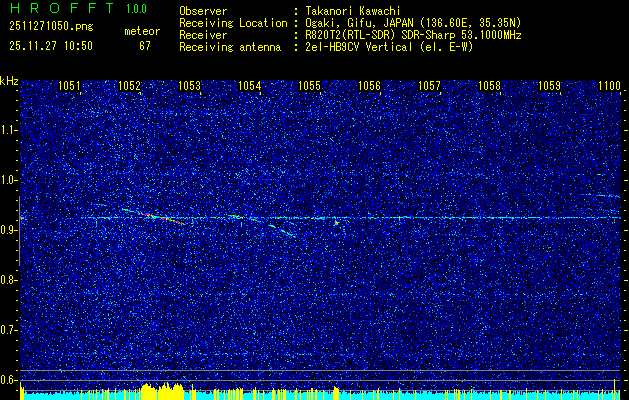Click the Observer label
This screenshot has height=400, width=629.
click(203, 11)
